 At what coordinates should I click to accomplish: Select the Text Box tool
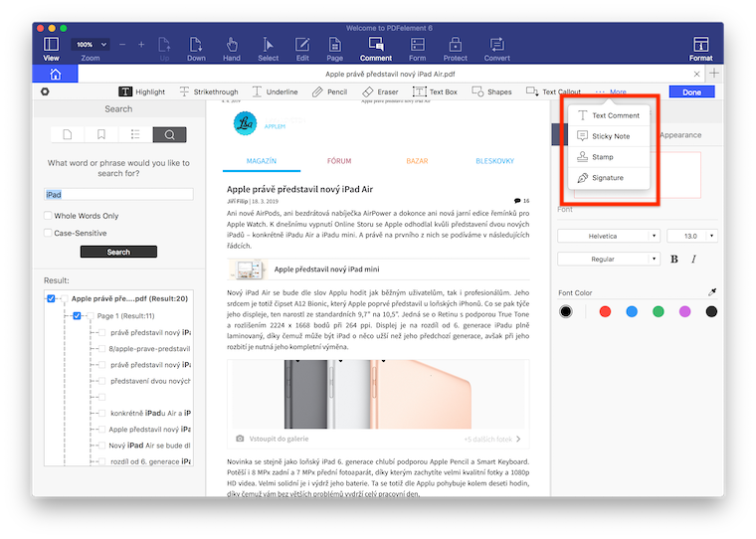(435, 91)
